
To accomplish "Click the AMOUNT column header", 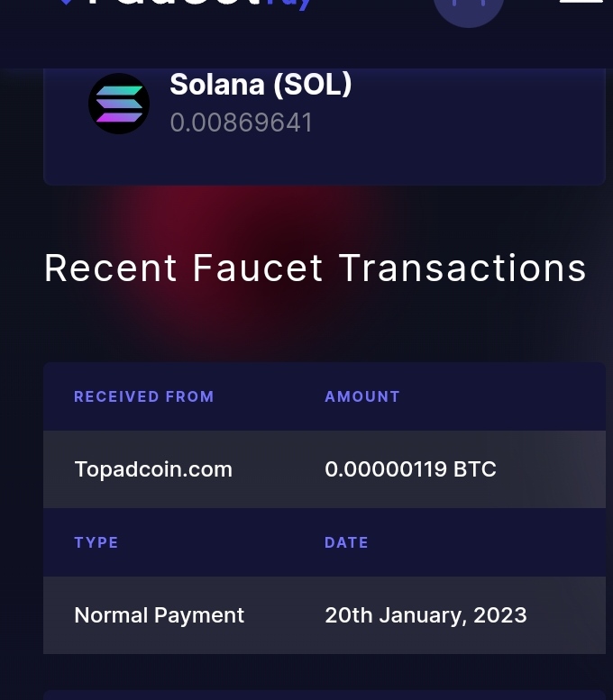I will 361,396.
